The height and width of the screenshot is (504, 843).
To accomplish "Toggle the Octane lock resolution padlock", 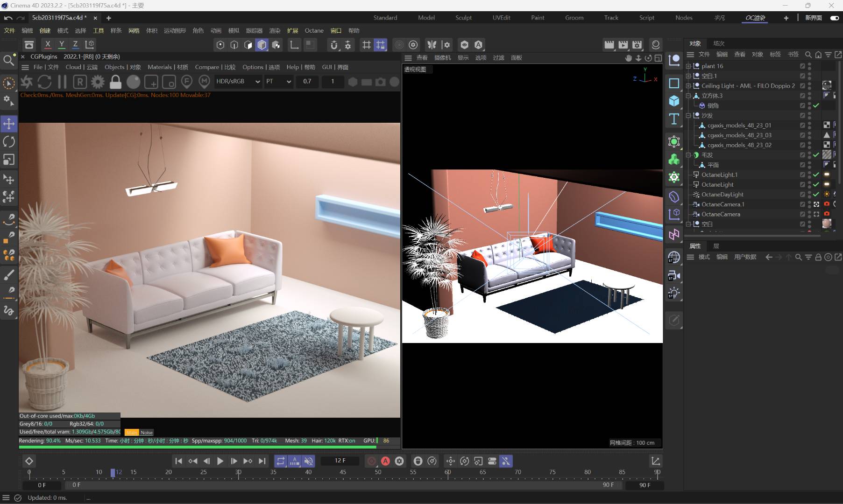I will 115,82.
